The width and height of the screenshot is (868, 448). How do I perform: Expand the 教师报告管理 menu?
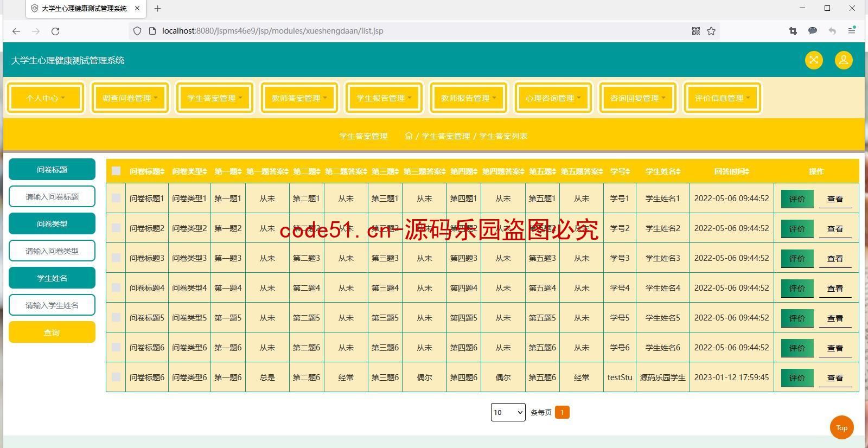click(469, 98)
